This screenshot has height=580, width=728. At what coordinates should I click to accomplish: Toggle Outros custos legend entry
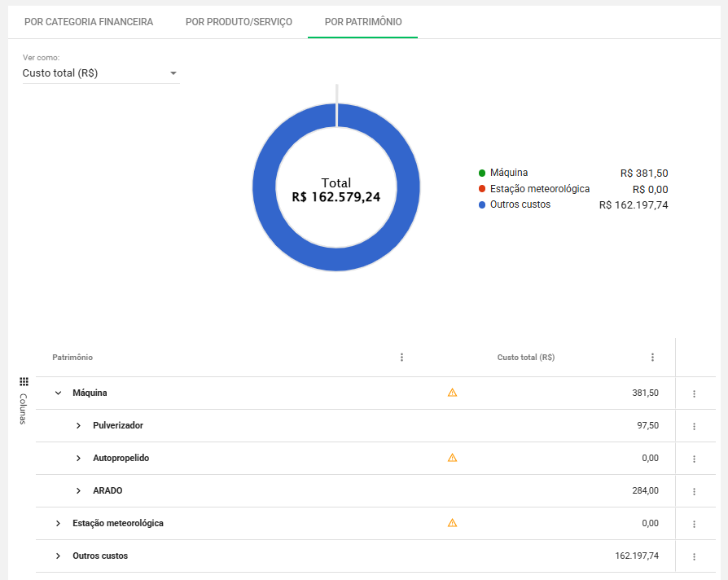[x=520, y=204]
